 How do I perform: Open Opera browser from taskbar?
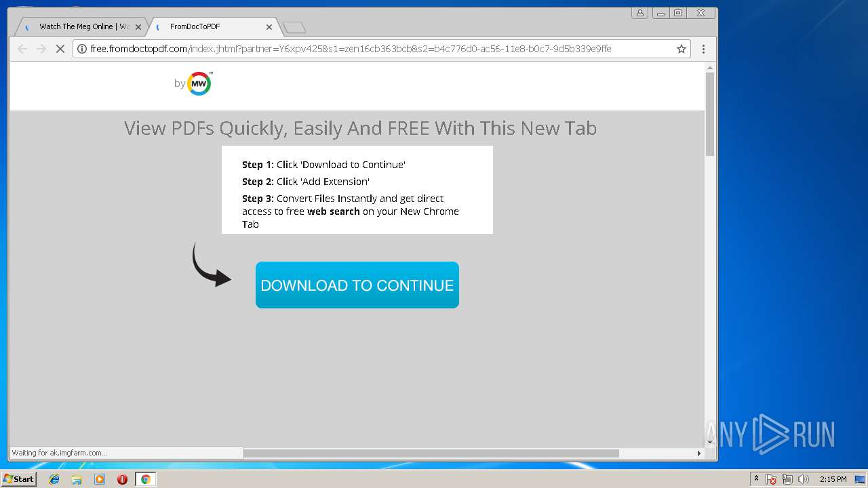122,479
